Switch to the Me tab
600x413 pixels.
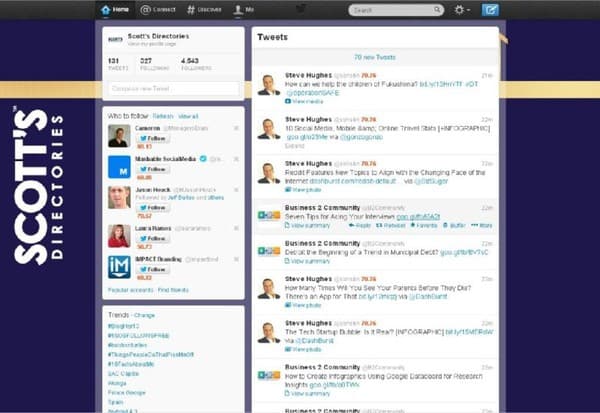click(x=243, y=10)
